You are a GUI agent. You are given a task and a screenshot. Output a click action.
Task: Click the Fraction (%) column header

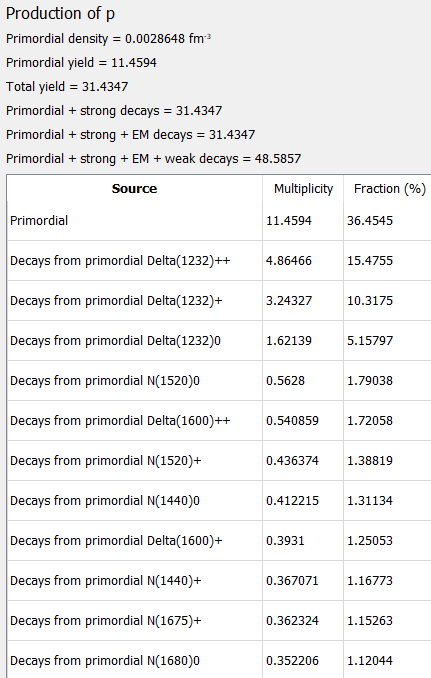(x=388, y=189)
